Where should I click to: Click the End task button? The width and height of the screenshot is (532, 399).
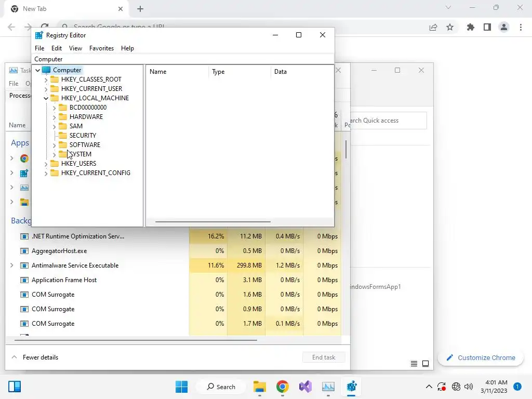(324, 357)
